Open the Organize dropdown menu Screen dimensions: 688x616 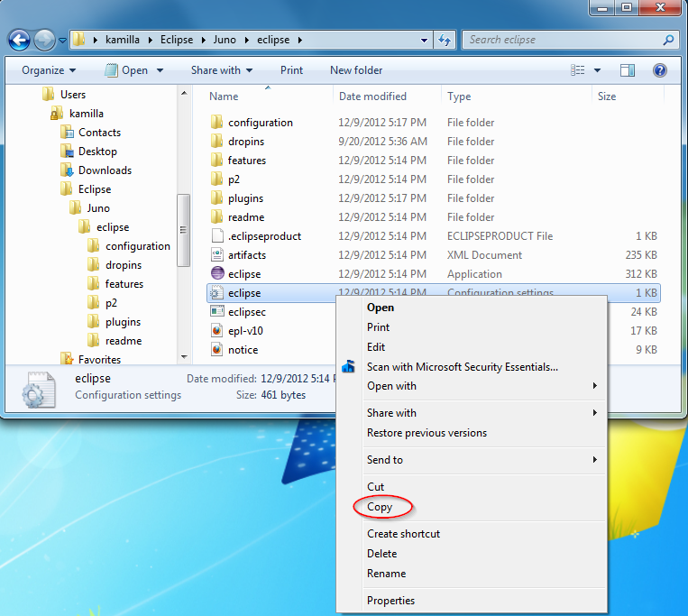(49, 70)
